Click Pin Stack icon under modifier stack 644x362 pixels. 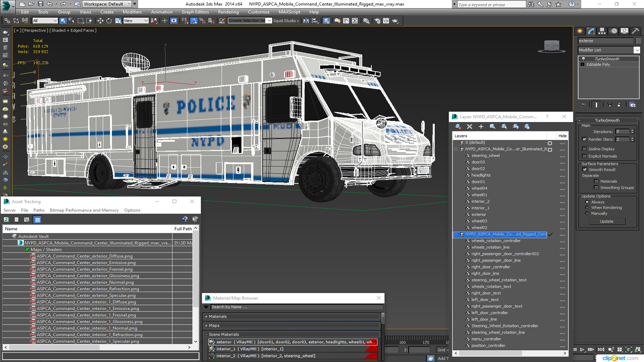[x=583, y=105]
